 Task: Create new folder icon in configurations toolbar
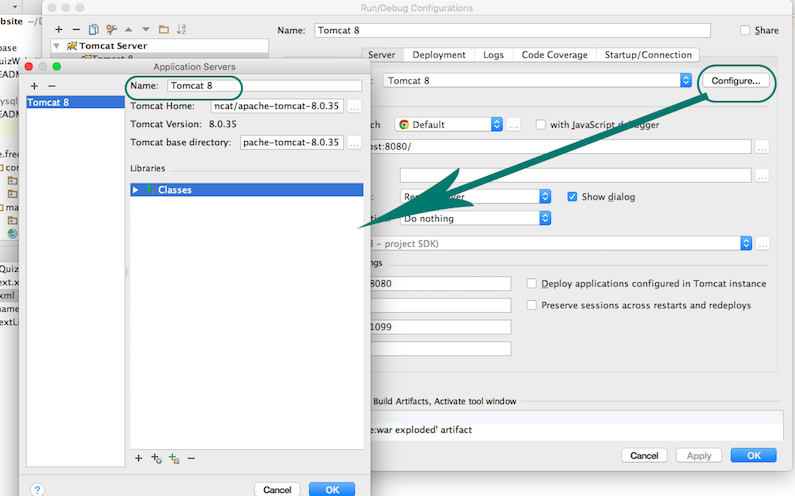[x=164, y=29]
